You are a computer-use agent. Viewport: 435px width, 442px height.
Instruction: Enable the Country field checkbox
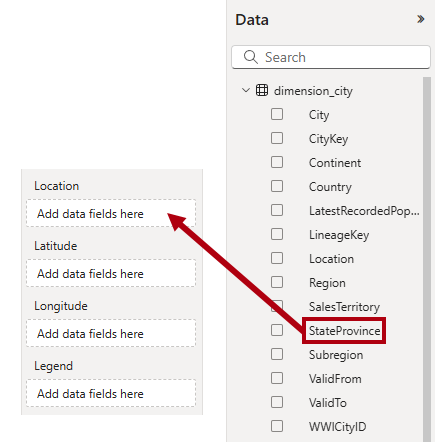(277, 186)
